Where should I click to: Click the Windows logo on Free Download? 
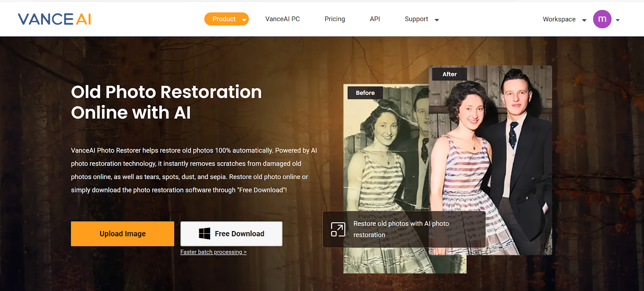point(204,233)
